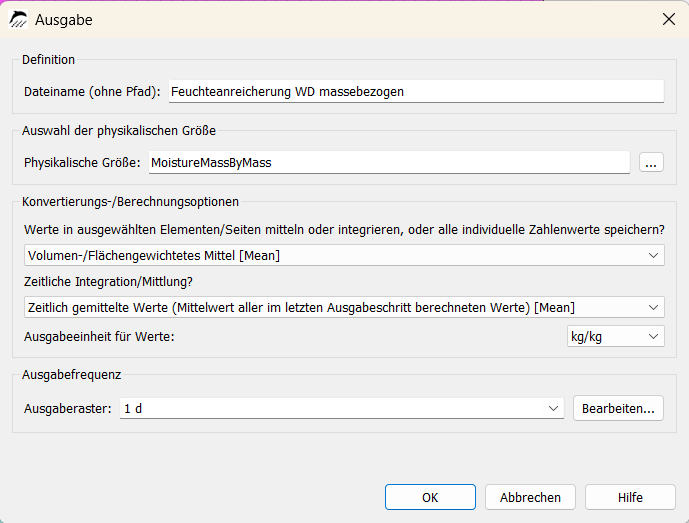The height and width of the screenshot is (523, 689).
Task: Click the 'Physikalische Größe:' label
Action: 82,163
